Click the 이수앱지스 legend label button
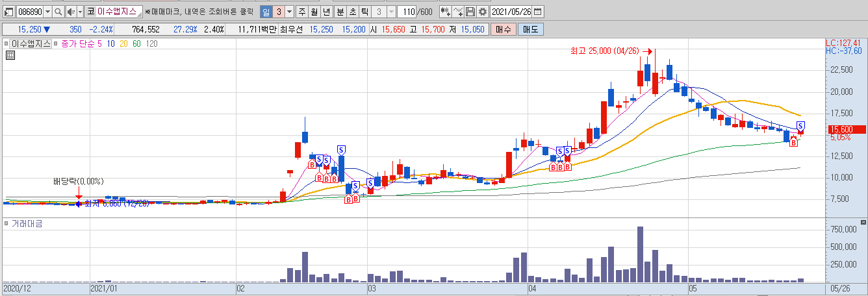The width and height of the screenshot is (868, 296). pyautogui.click(x=31, y=43)
